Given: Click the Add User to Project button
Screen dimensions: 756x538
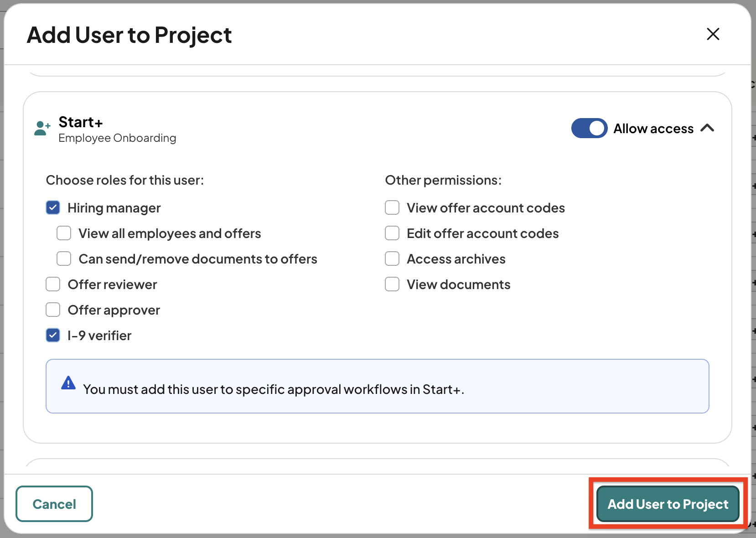Looking at the screenshot, I should (x=668, y=504).
